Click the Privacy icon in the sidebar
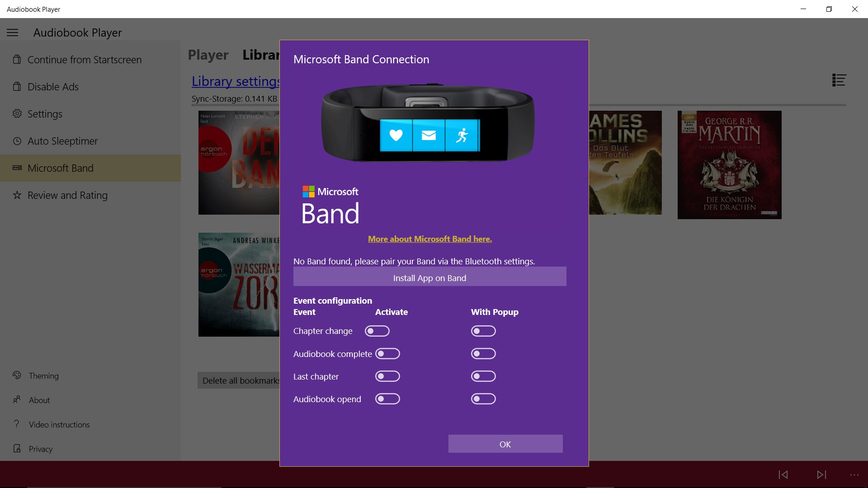 pos(17,449)
